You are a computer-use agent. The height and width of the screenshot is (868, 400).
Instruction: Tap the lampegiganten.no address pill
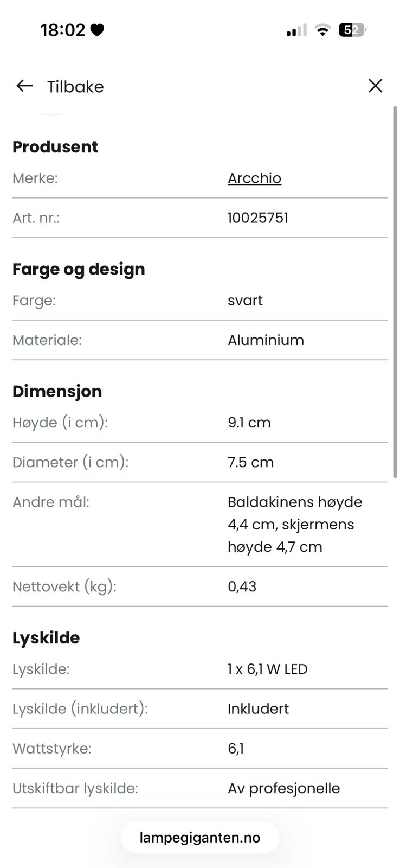200,837
